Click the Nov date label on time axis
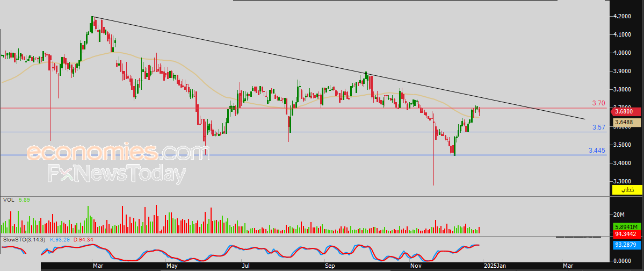This screenshot has height=271, width=644. pyautogui.click(x=416, y=266)
